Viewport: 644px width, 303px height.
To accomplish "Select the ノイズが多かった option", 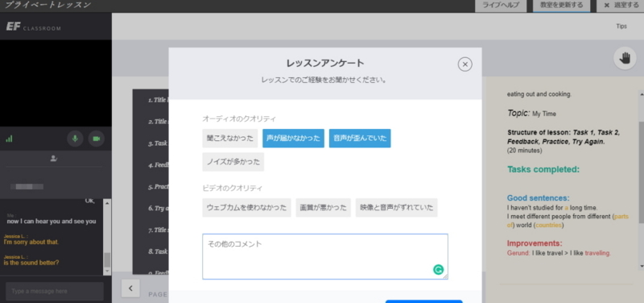I will [233, 161].
